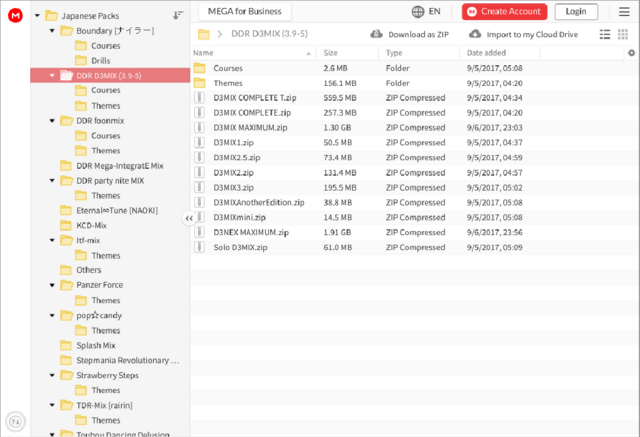Image resolution: width=640 pixels, height=437 pixels.
Task: Click the Splash Mix folder icon
Action: 66,345
